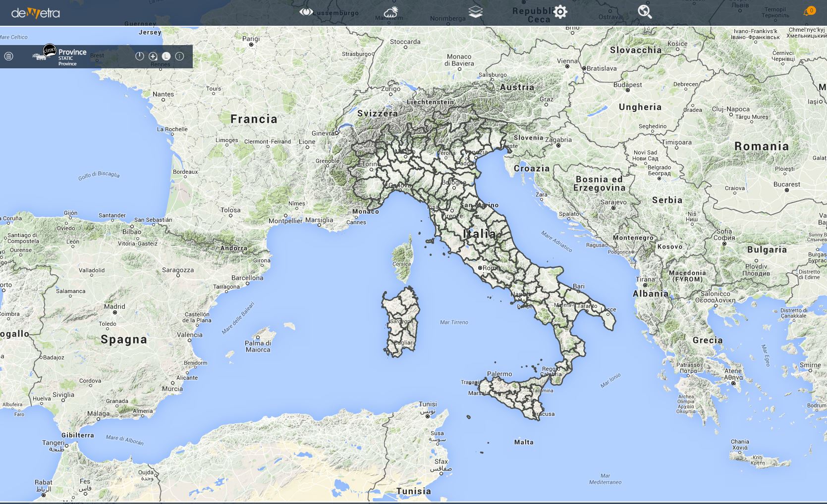827x504 pixels.
Task: Click the Palermo city label
Action: point(499,374)
